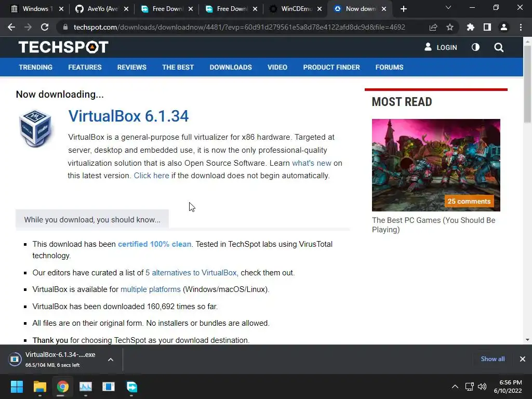The width and height of the screenshot is (532, 399).
Task: Bookmark this page with star icon
Action: pos(450,27)
